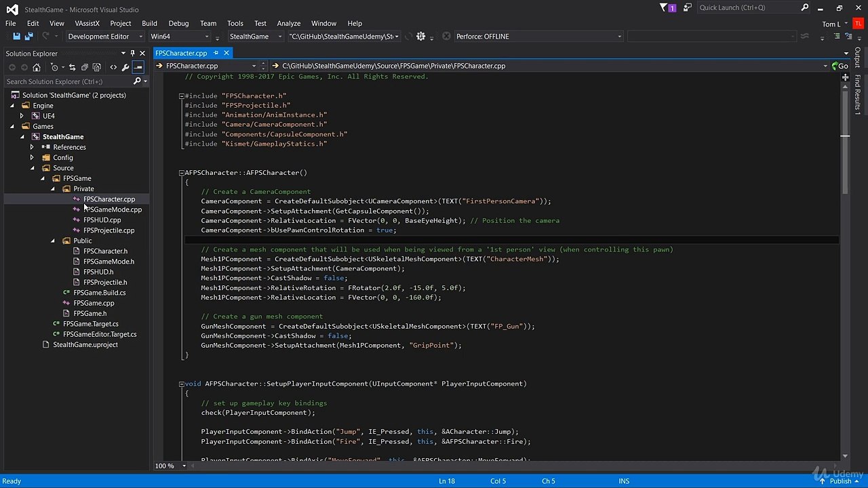Click the Save file toolbar icon
Screen dimensions: 868x488
point(16,36)
